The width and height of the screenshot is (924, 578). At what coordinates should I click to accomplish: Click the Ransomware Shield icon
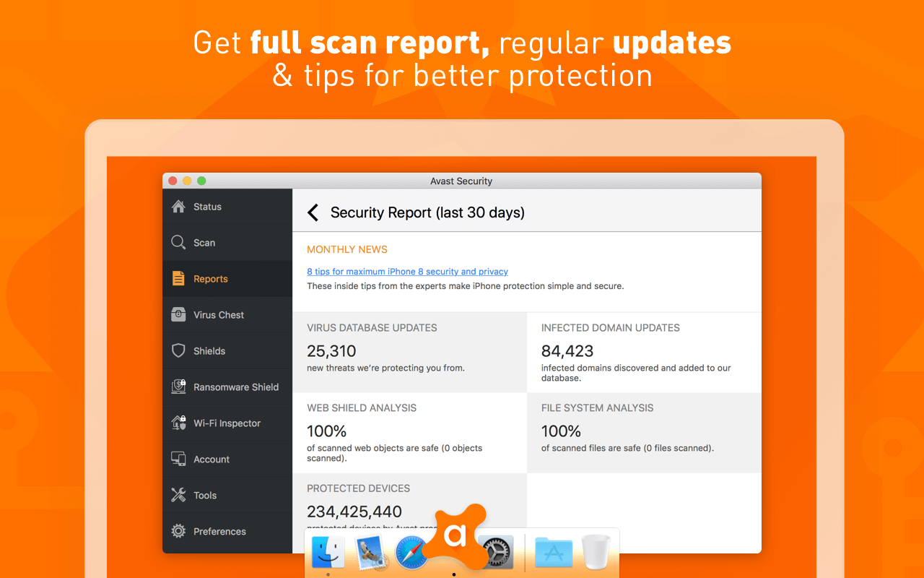pyautogui.click(x=178, y=387)
